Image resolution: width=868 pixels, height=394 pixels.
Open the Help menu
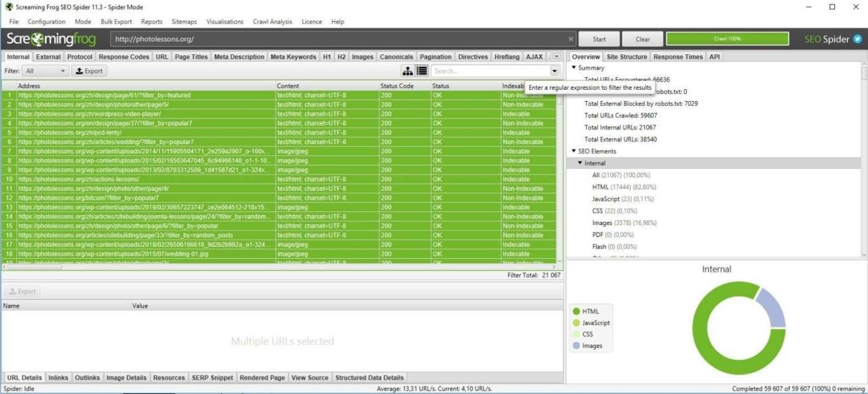pos(337,21)
